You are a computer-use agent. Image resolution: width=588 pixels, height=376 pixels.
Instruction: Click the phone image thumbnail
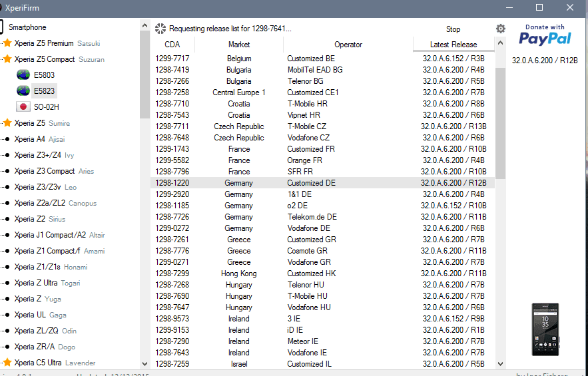coord(545,329)
